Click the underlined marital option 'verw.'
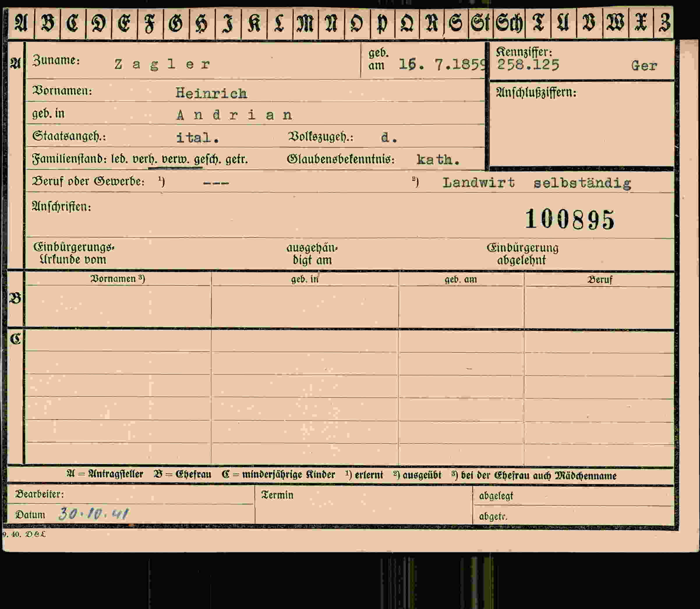Viewport: 700px width, 609px height. tap(175, 159)
